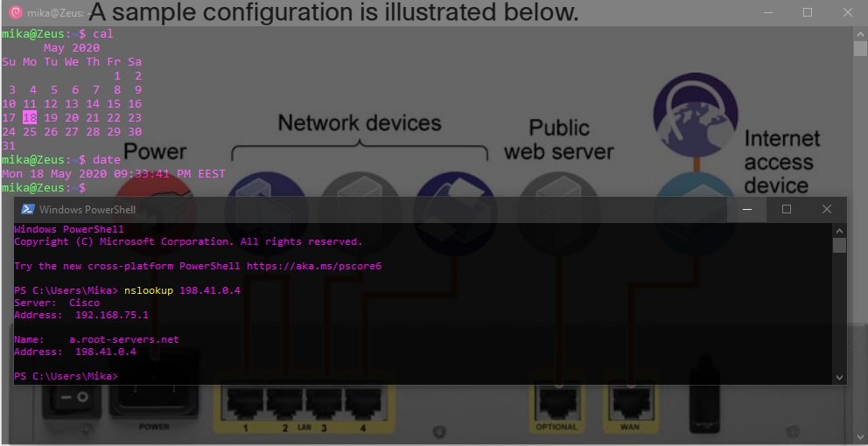Screen dimensions: 868x446
Task: Click the globe Internet icon in the diagram
Action: (x=696, y=115)
